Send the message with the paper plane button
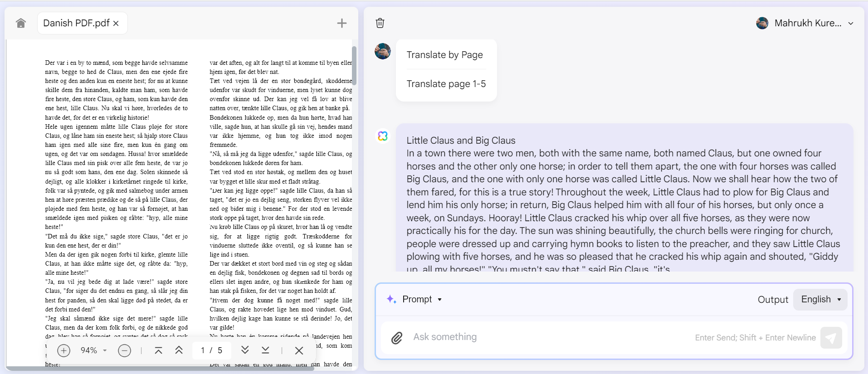 [831, 338]
